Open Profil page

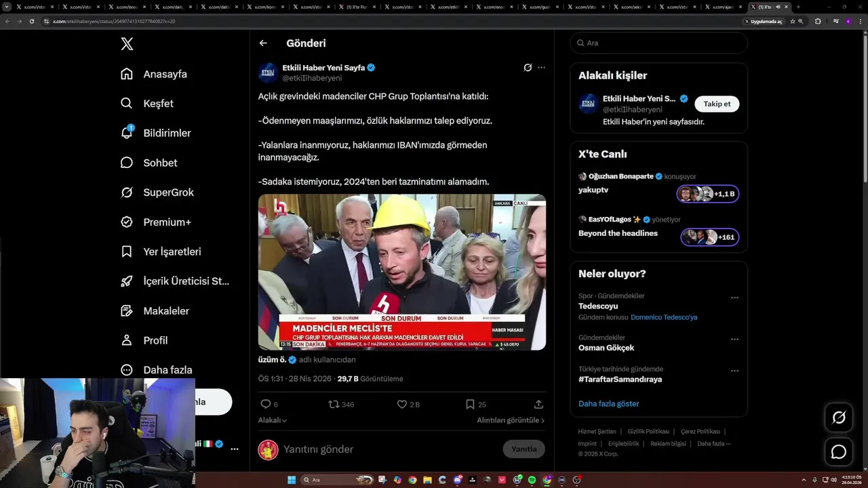144,340
